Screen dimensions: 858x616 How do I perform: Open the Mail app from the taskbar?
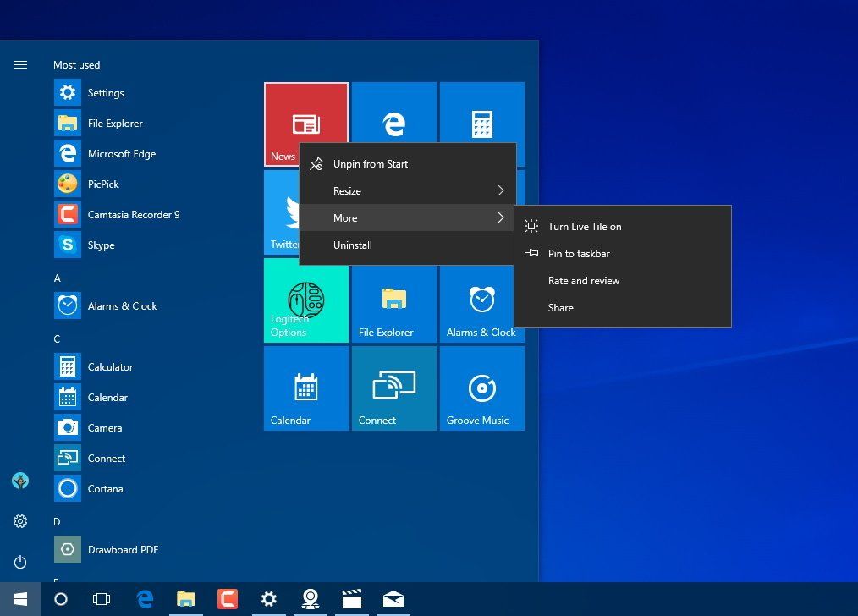[x=393, y=599]
